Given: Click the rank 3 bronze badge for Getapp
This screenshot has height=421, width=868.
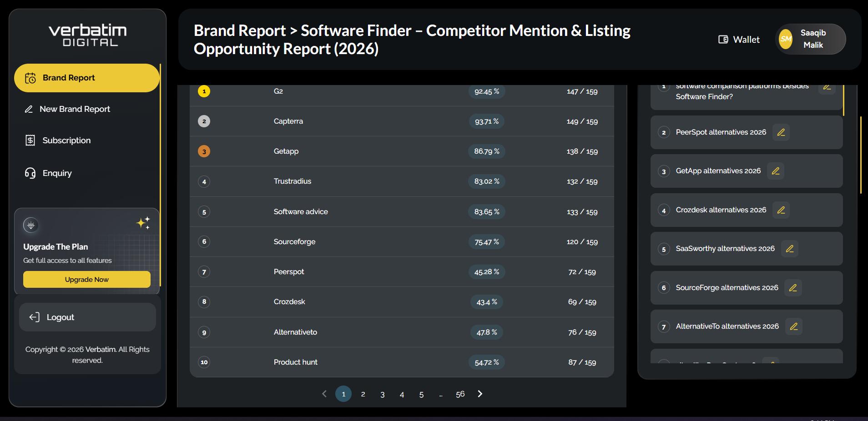Looking at the screenshot, I should click(x=204, y=151).
